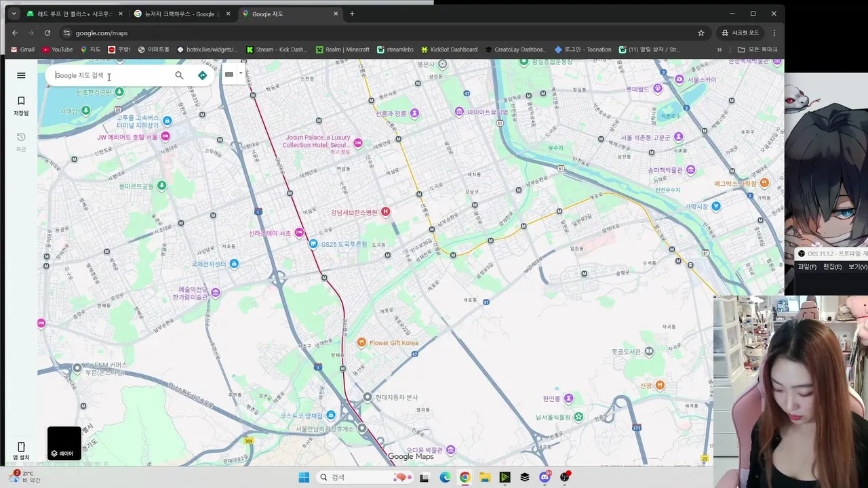Open File Explorer from the taskbar
The height and width of the screenshot is (488, 868).
(x=485, y=477)
